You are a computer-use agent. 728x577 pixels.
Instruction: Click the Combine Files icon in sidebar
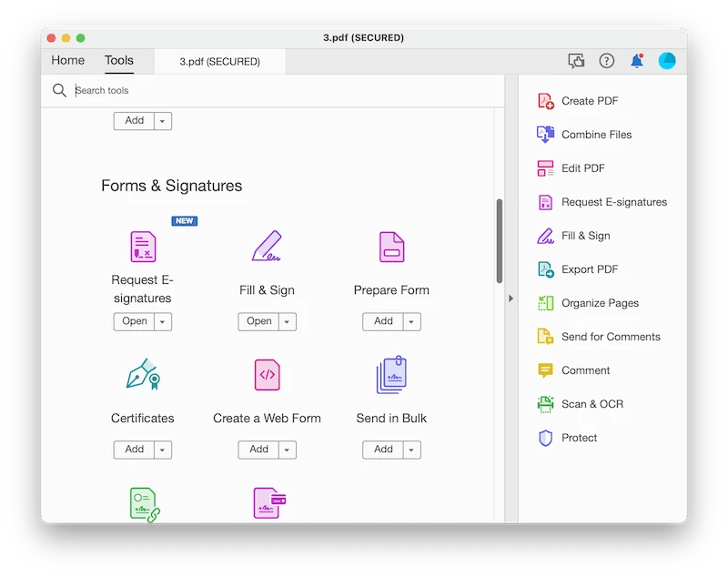click(545, 134)
